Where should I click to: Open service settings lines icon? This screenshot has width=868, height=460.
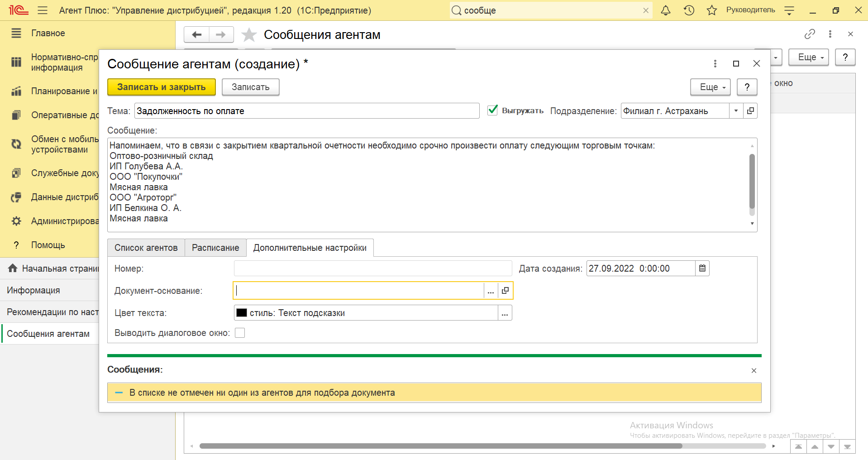click(789, 10)
